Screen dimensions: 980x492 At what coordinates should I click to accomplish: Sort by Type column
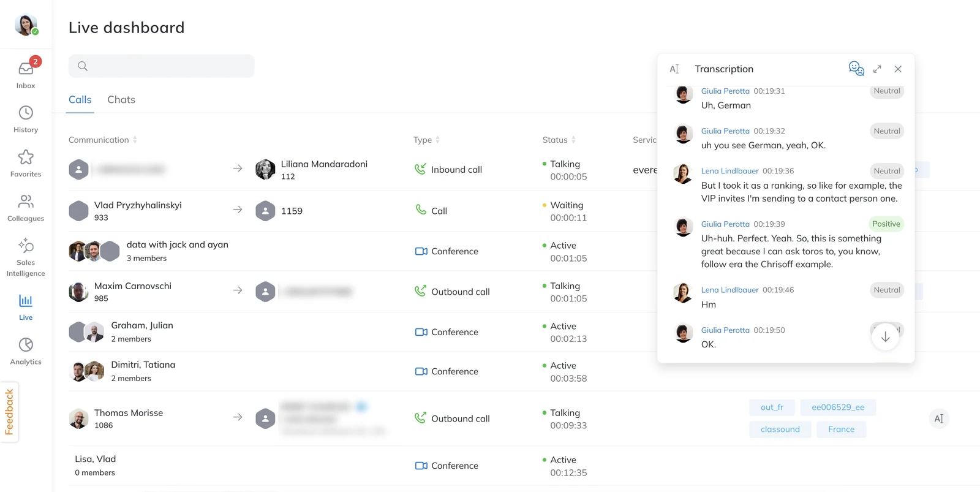coord(437,140)
